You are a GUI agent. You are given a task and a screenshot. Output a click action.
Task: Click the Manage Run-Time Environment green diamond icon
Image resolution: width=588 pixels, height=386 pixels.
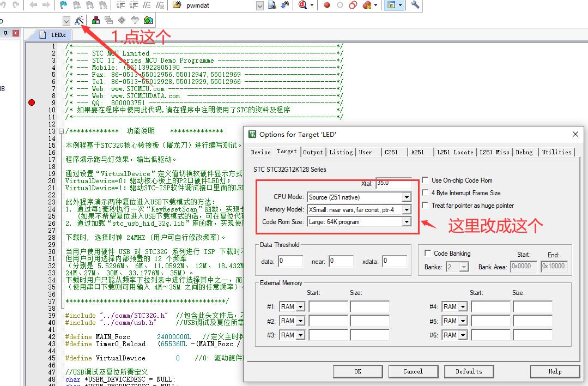(148, 21)
